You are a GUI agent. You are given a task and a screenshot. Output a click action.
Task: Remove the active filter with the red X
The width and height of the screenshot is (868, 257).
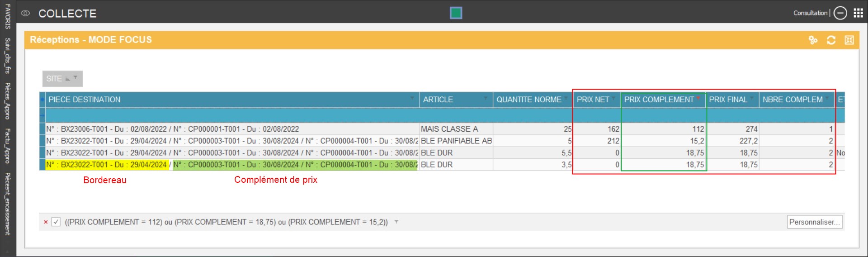(x=46, y=222)
